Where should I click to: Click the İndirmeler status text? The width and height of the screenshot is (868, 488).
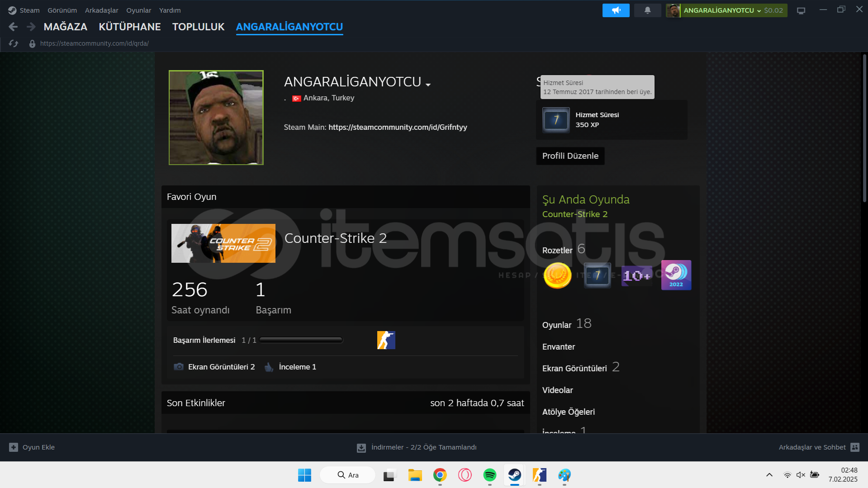(424, 447)
